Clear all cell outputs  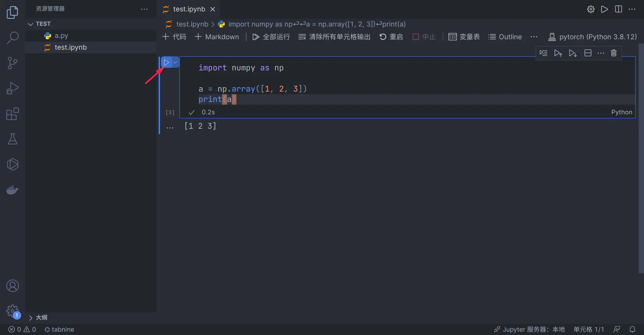coord(334,37)
